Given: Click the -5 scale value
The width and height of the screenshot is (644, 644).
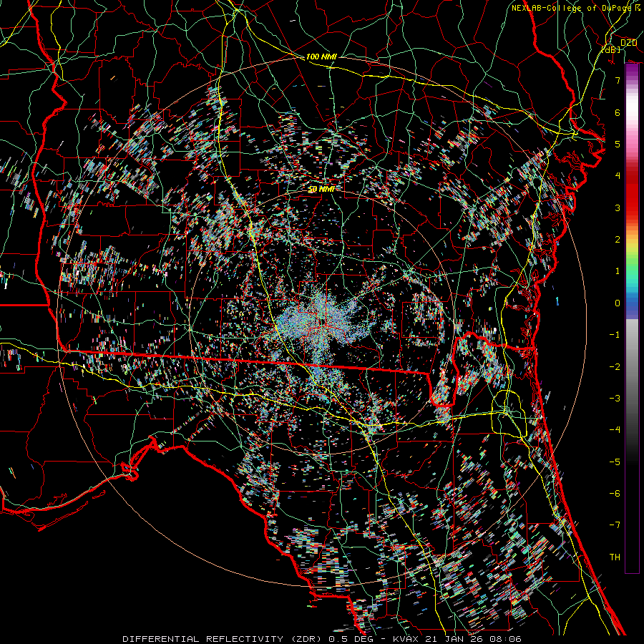Looking at the screenshot, I should click(615, 462).
